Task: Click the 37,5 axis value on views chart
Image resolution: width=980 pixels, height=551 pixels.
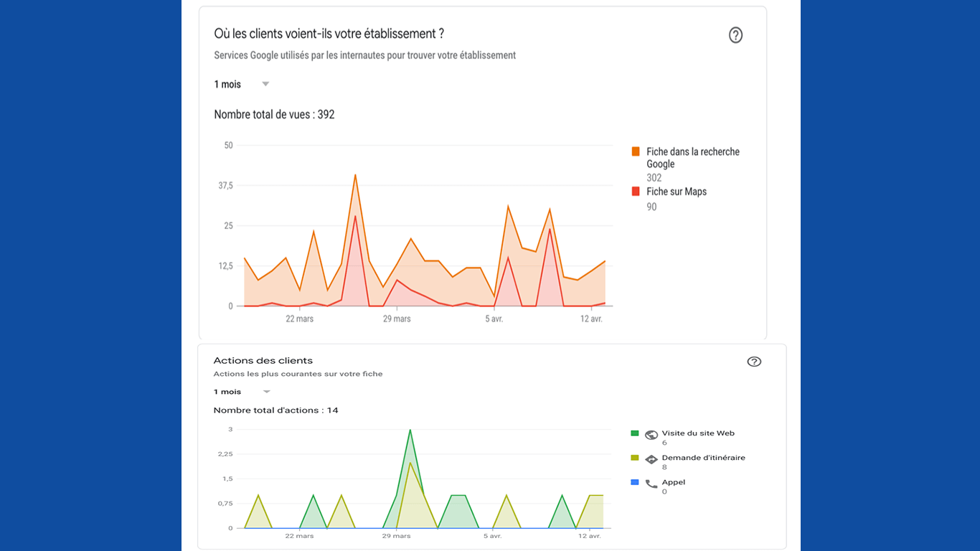Action: pos(225,186)
